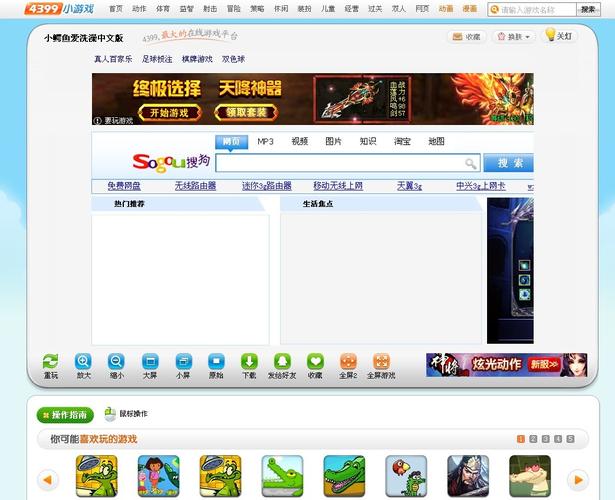Open the 无线路由器 link
This screenshot has height=500, width=615.
[195, 186]
